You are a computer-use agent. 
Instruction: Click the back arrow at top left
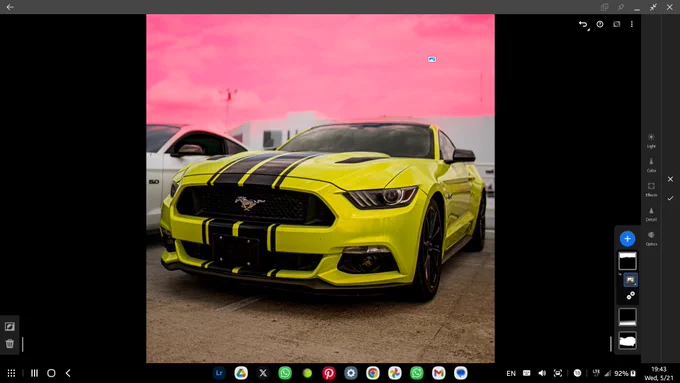pyautogui.click(x=10, y=7)
